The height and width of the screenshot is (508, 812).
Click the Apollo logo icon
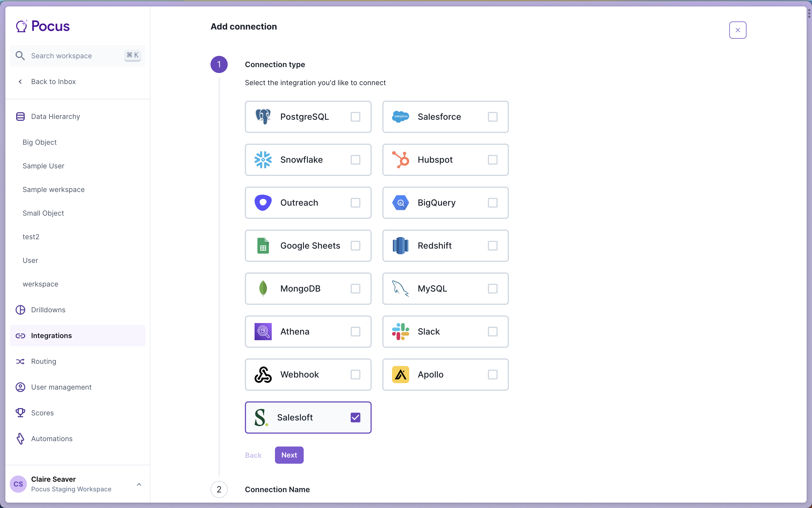[400, 374]
